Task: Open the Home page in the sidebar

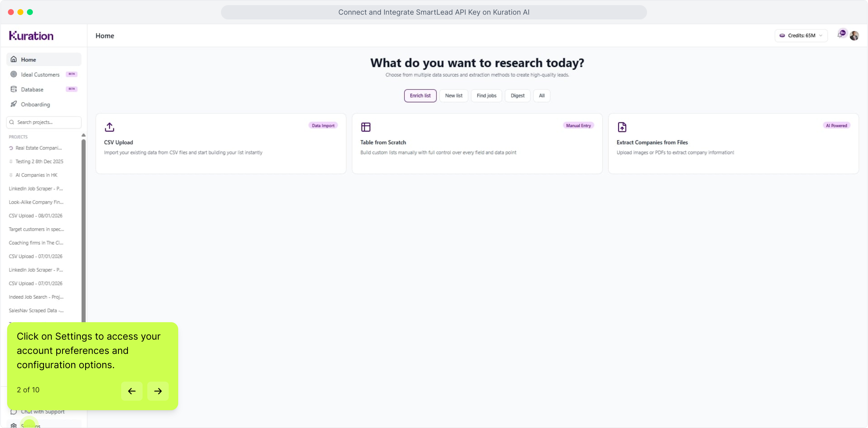Action: point(44,59)
